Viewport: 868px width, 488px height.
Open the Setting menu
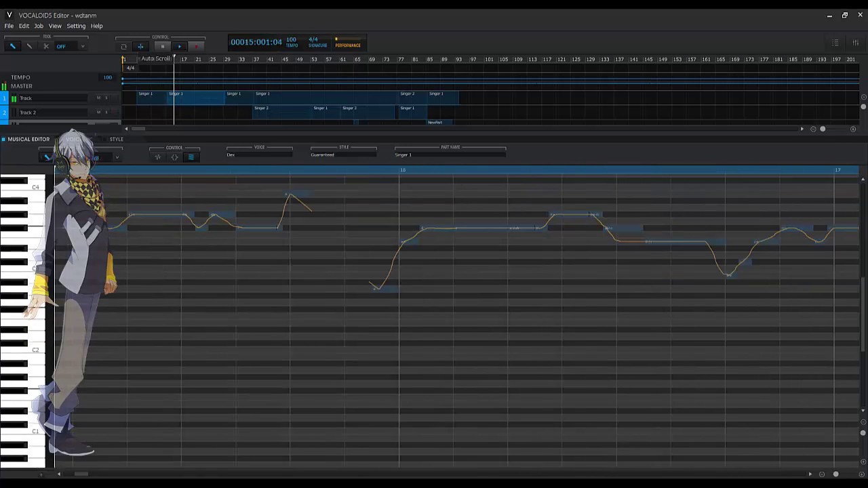76,26
